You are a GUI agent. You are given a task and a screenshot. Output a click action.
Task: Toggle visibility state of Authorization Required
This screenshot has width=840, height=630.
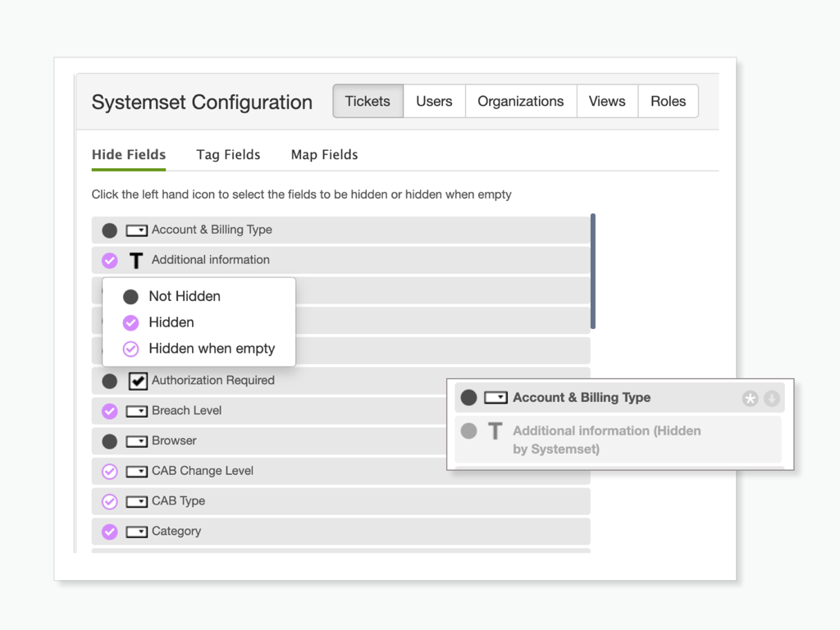tap(109, 381)
